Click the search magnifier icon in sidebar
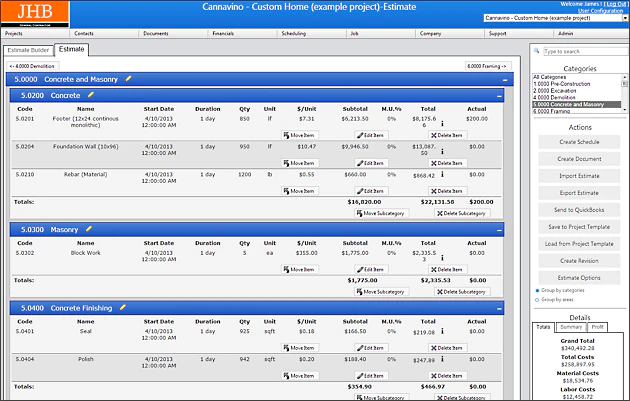This screenshot has width=630, height=401. 536,51
